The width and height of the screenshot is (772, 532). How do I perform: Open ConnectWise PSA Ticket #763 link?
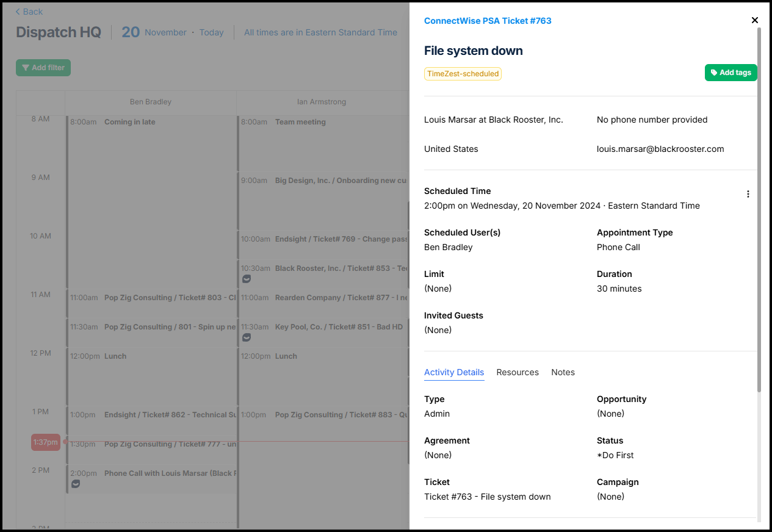click(x=488, y=21)
